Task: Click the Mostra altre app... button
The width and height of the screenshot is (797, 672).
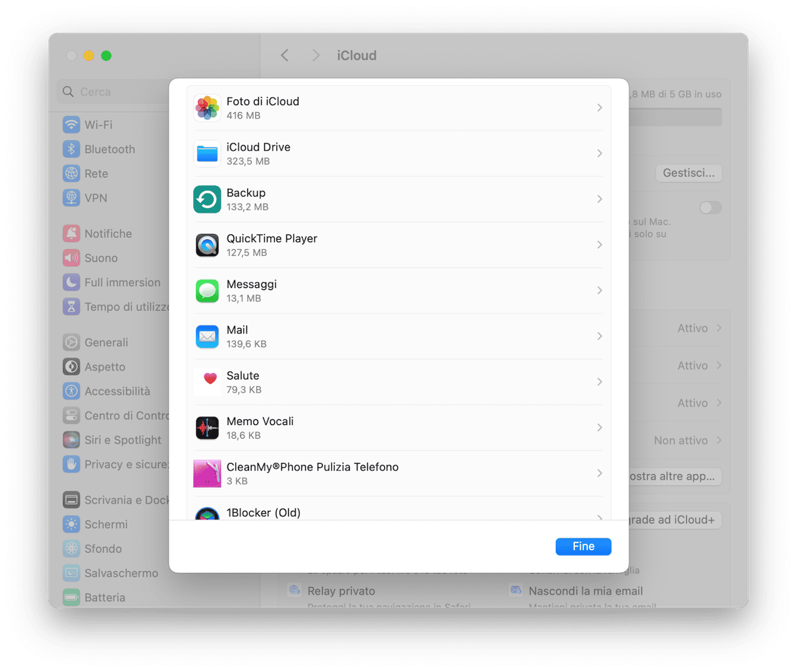Action: 675,476
